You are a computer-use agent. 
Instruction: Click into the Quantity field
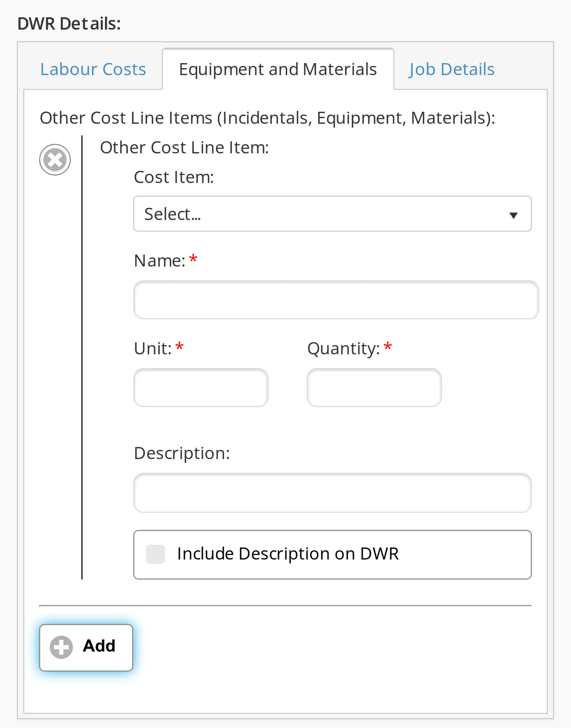click(374, 388)
